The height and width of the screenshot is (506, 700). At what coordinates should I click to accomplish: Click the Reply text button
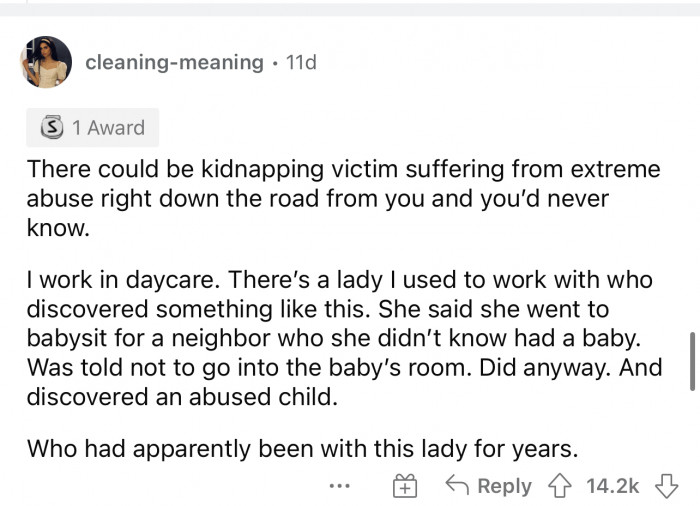504,486
